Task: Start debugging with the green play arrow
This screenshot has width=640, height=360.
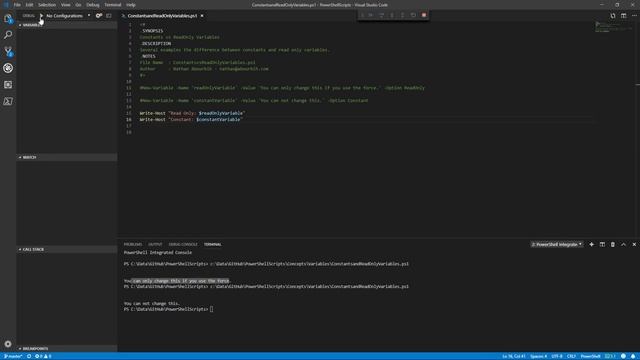Action: pos(41,16)
